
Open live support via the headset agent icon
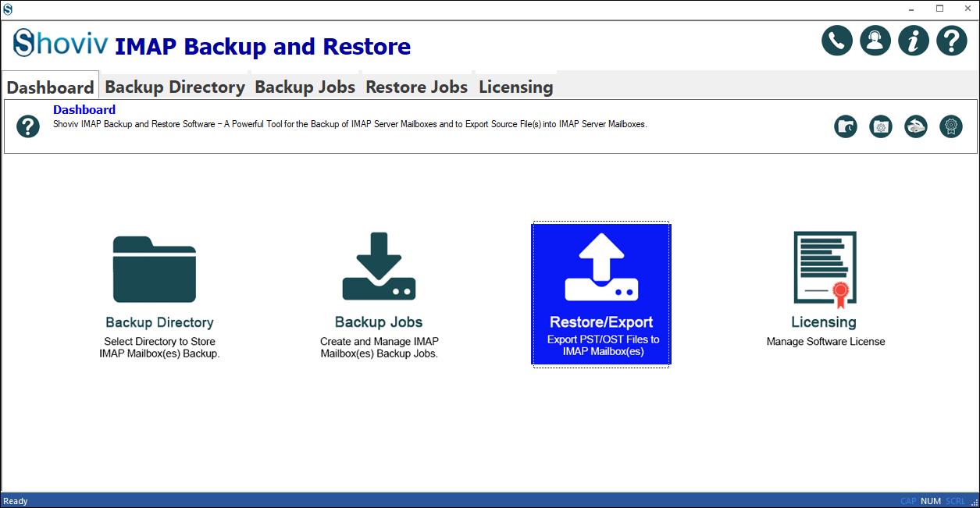click(875, 41)
